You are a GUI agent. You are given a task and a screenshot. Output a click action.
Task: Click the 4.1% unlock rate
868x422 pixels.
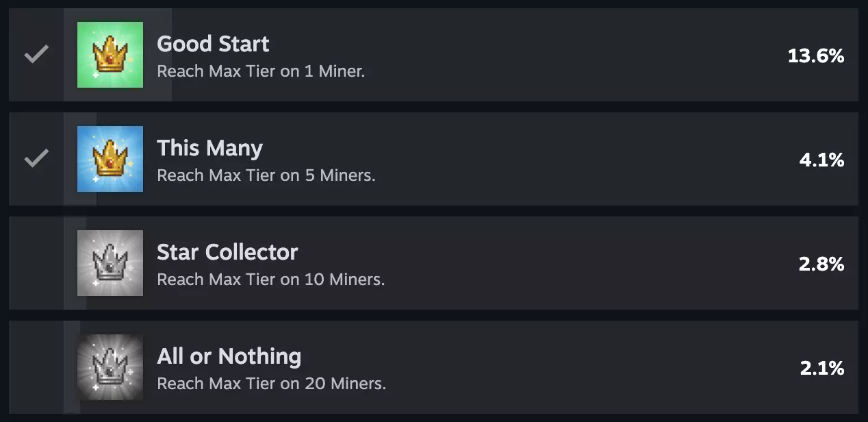[821, 160]
